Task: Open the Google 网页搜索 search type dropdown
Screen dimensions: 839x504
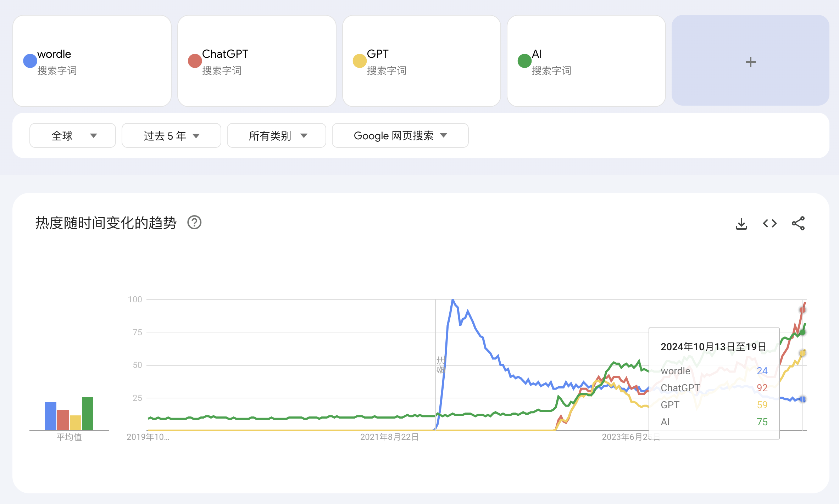Action: pos(400,135)
